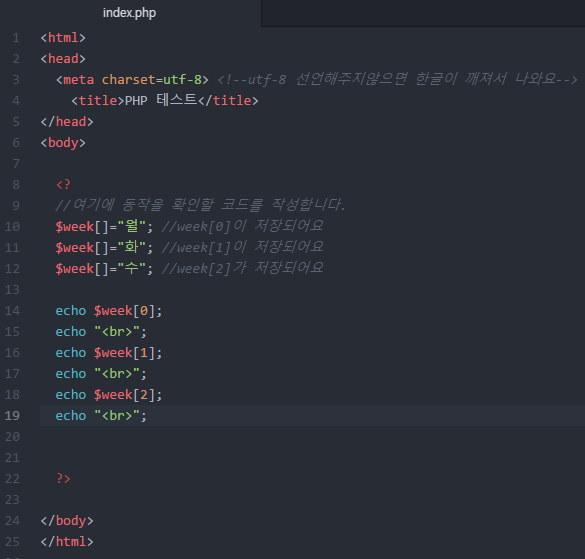Click the echo $week[0]; statement

click(109, 311)
